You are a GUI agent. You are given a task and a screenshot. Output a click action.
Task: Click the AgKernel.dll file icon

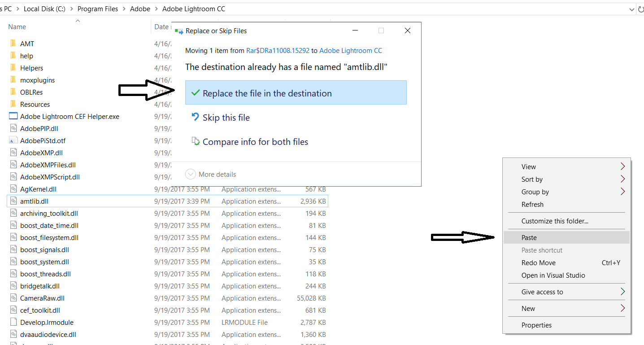[x=13, y=189]
